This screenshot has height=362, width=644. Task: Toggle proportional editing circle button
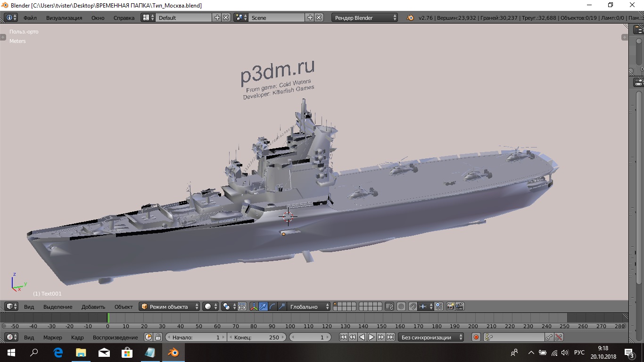(401, 306)
